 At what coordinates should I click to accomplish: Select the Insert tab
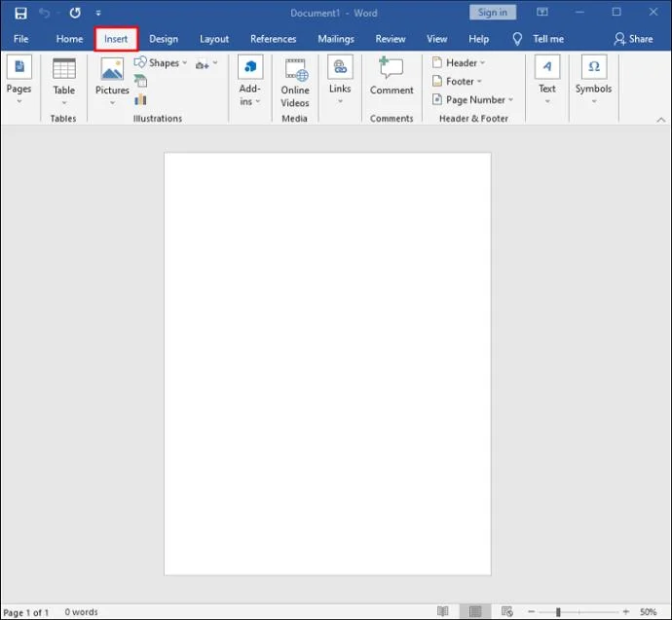point(116,39)
